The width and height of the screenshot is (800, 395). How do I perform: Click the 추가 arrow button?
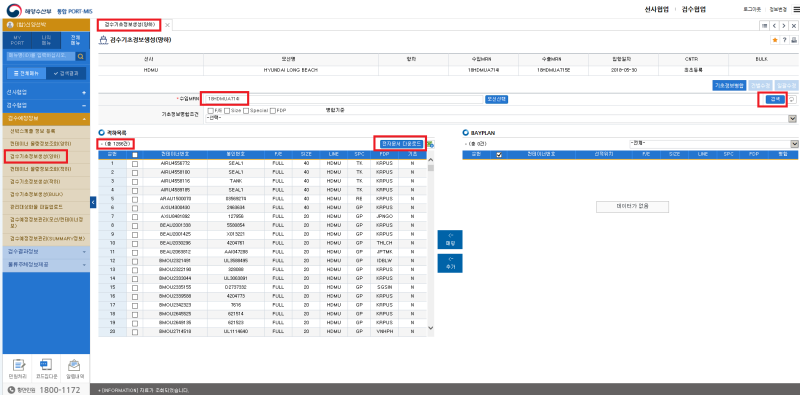450,263
